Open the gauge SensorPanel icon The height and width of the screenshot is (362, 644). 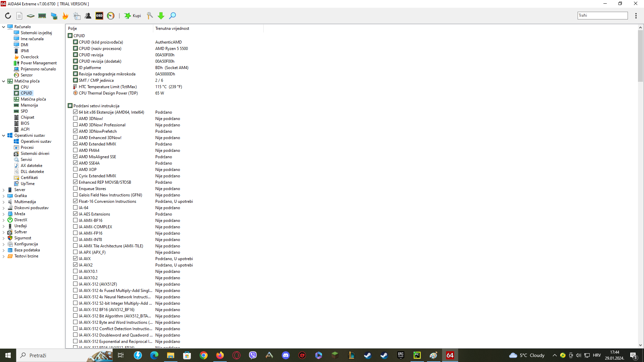(111, 16)
